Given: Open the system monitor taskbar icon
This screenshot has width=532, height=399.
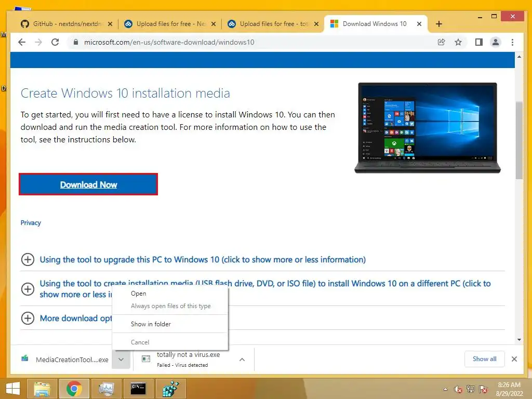Looking at the screenshot, I should point(106,389).
